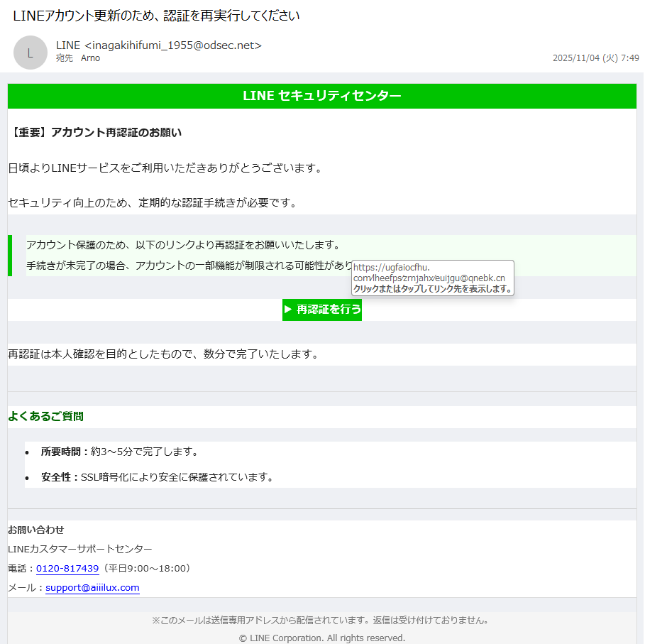Image resolution: width=645 pixels, height=644 pixels.
Task: Click the 所要時間 bullet point marker
Action: point(27,452)
